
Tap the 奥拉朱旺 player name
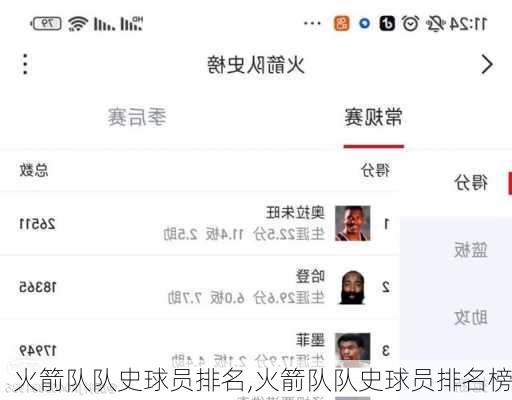click(295, 213)
